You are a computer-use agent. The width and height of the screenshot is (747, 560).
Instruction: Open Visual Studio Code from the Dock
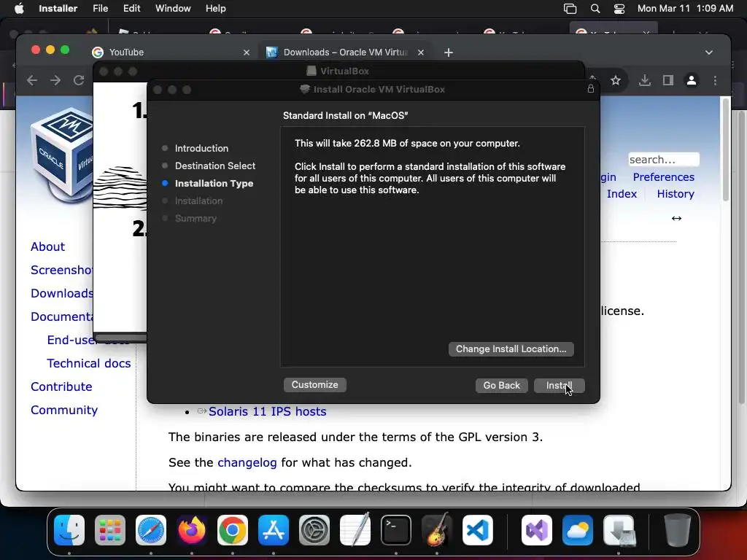[478, 530]
